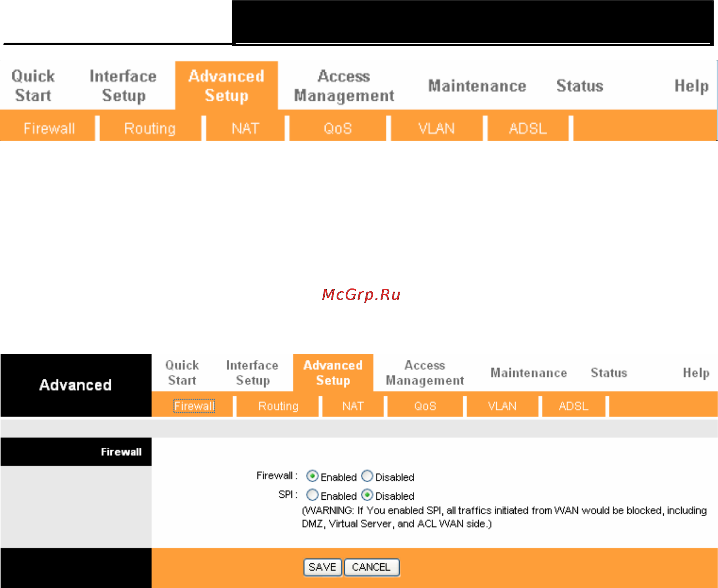
Task: Select Advanced Setup tab in lower router panel
Action: click(x=333, y=372)
